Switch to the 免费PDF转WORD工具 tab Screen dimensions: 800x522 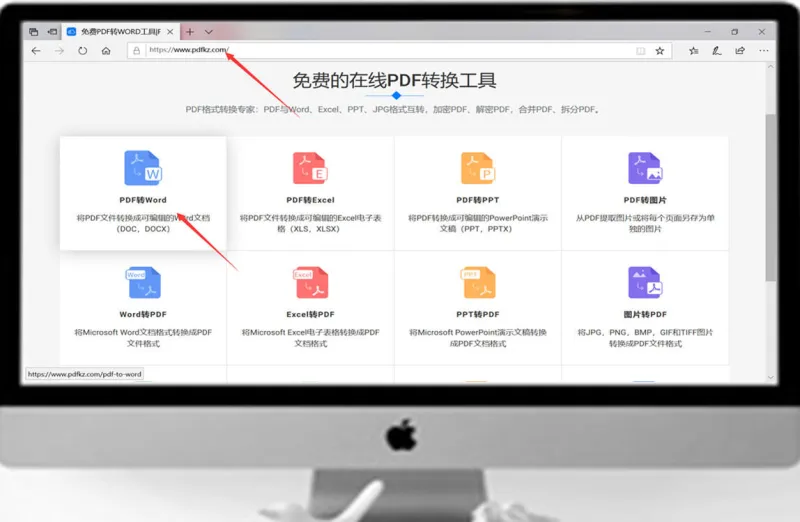[120, 32]
